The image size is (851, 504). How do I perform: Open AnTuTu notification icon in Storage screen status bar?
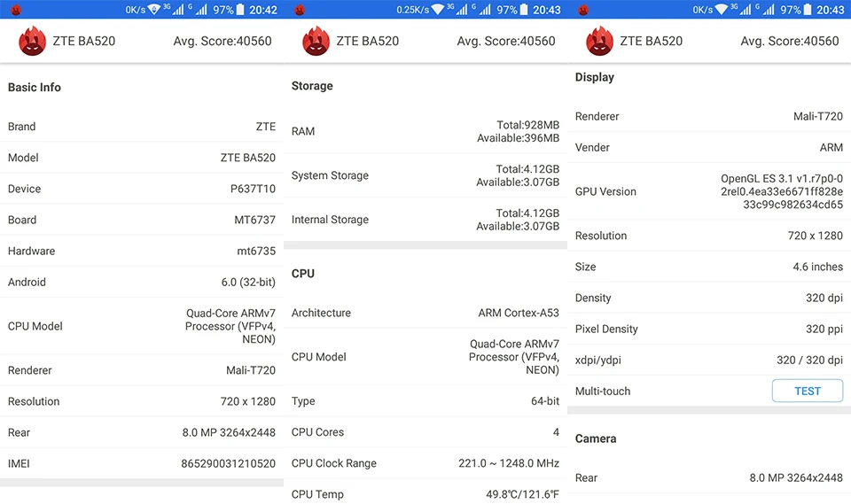300,10
